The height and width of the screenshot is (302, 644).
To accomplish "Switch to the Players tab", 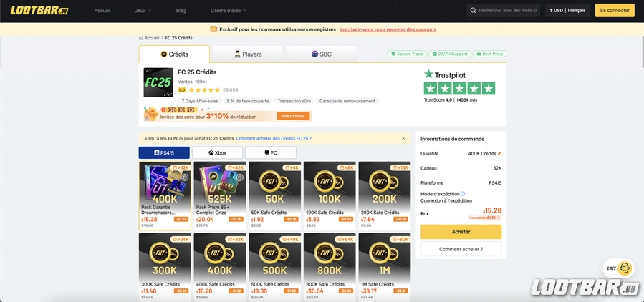I will click(x=247, y=54).
